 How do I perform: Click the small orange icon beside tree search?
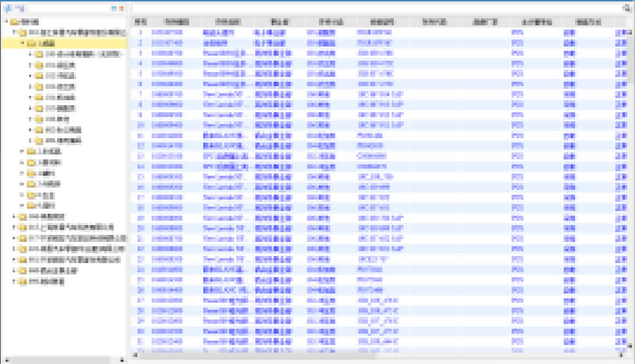coord(121,8)
